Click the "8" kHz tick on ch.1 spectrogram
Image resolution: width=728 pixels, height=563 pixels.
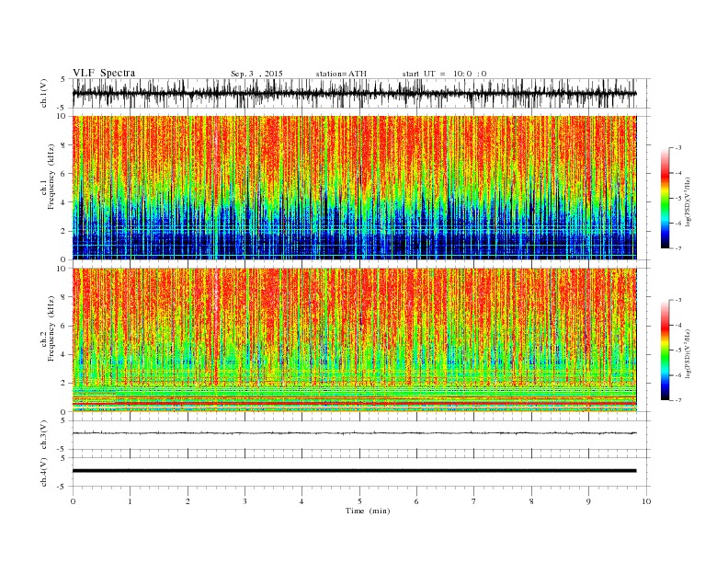click(x=64, y=145)
